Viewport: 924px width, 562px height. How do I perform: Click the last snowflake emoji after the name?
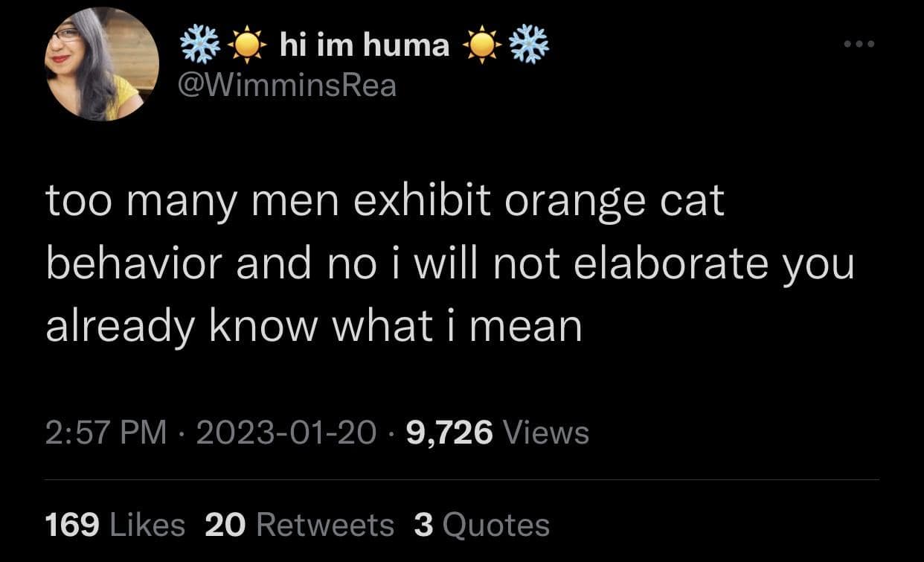529,46
